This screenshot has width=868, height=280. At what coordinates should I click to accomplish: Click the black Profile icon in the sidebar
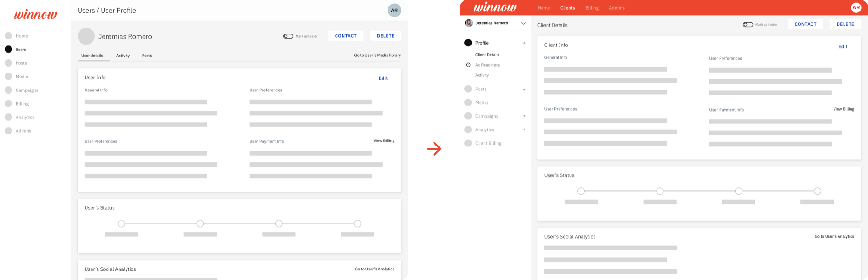pos(468,43)
